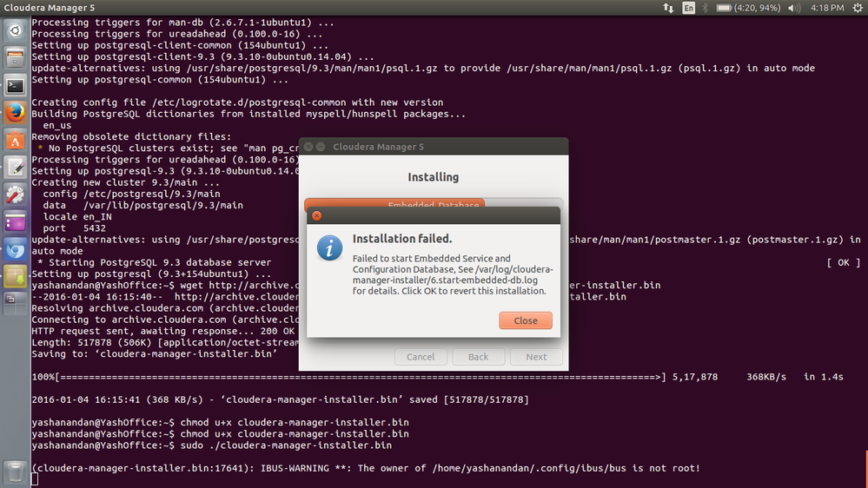Open the sound volume indicator

click(794, 8)
